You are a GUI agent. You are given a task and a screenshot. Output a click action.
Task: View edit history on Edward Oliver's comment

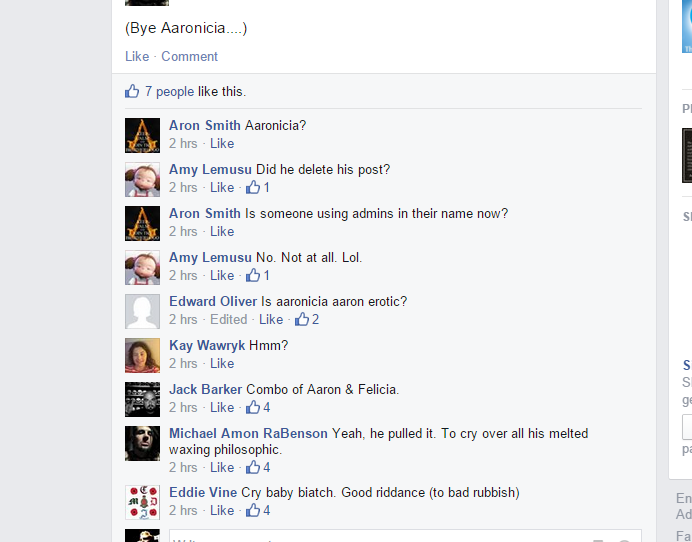(229, 319)
